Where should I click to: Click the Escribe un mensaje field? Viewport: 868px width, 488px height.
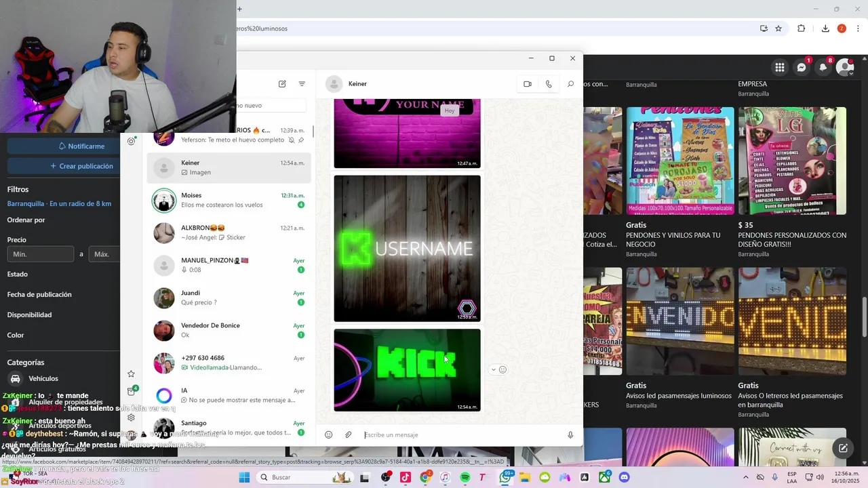coord(460,435)
